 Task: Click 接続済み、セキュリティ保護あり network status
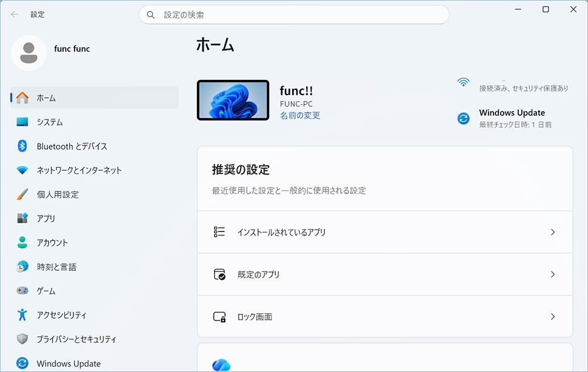[524, 88]
